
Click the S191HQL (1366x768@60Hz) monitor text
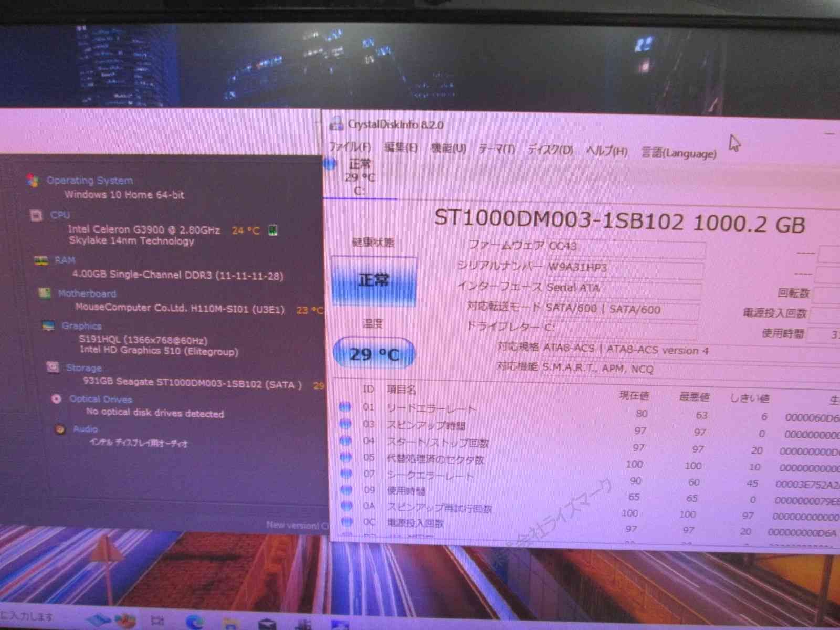pyautogui.click(x=143, y=340)
